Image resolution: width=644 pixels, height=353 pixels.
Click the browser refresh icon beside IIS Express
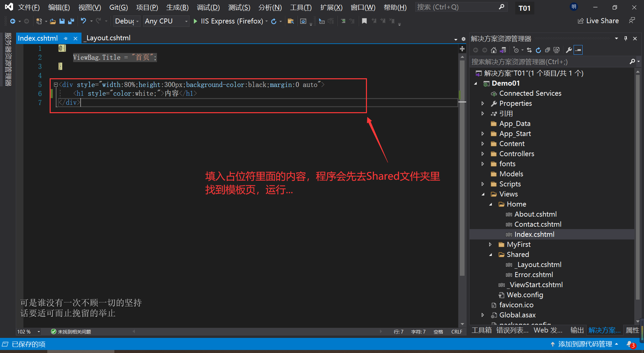[274, 21]
